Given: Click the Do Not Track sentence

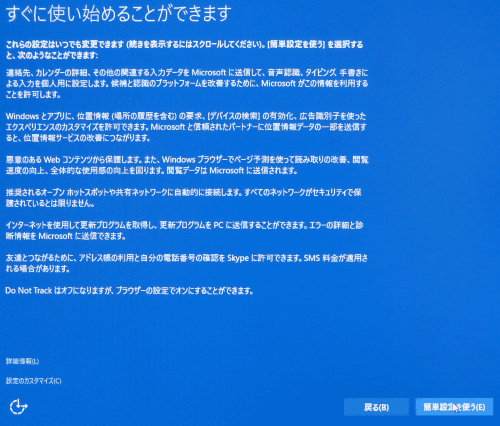Looking at the screenshot, I should [129, 291].
